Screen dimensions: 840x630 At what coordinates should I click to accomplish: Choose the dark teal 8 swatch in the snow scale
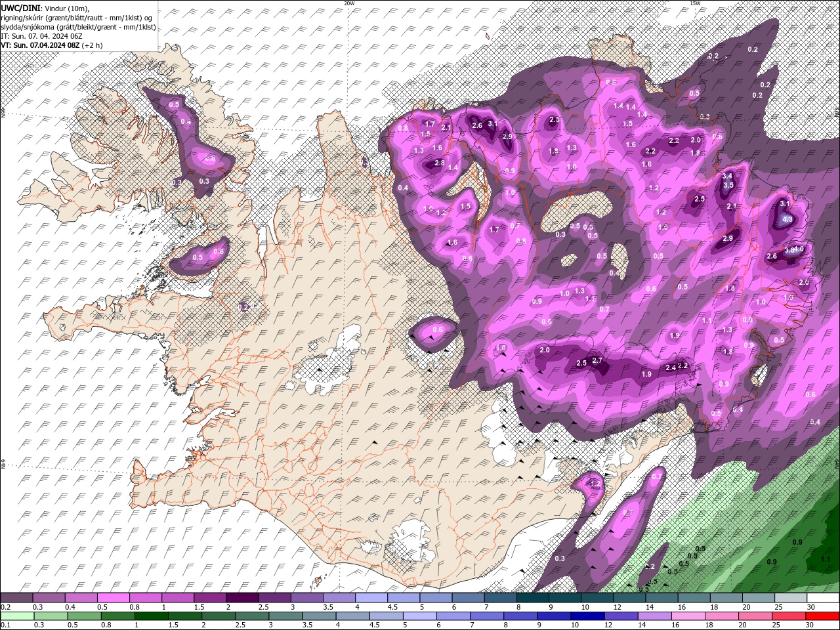[x=532, y=598]
